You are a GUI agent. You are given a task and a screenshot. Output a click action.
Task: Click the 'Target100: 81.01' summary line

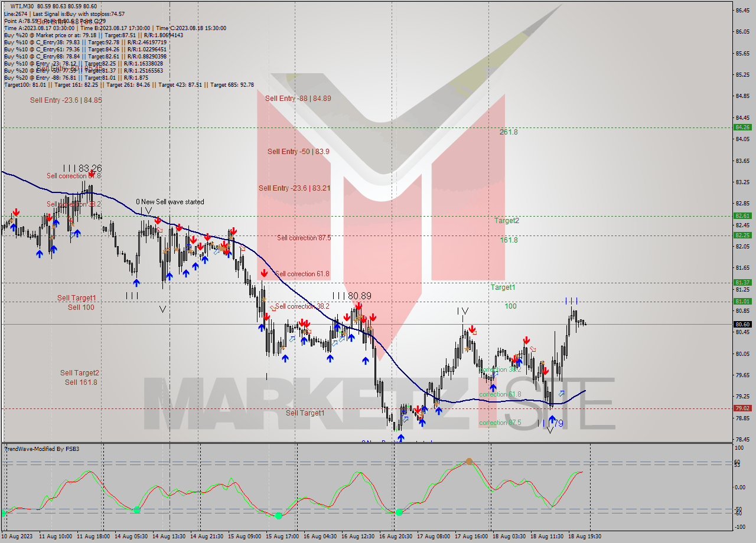129,85
